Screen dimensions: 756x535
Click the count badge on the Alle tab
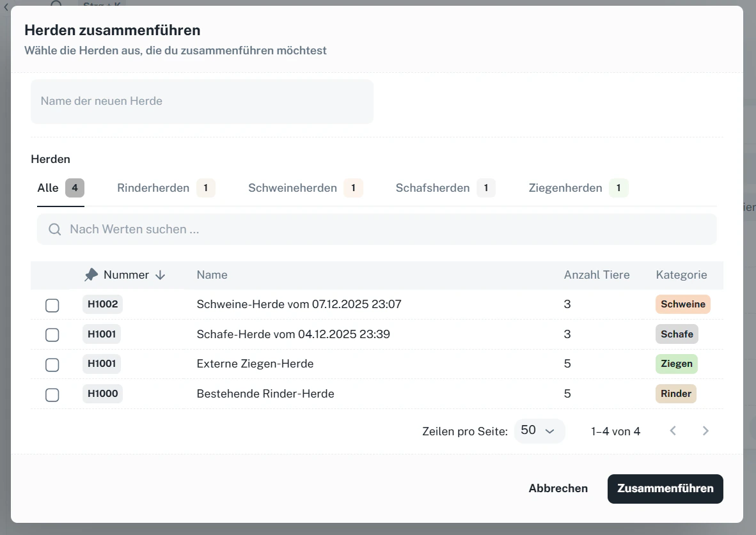75,188
